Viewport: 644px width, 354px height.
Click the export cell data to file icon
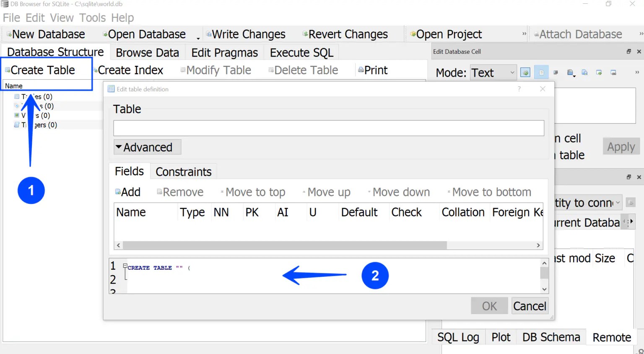(x=584, y=72)
